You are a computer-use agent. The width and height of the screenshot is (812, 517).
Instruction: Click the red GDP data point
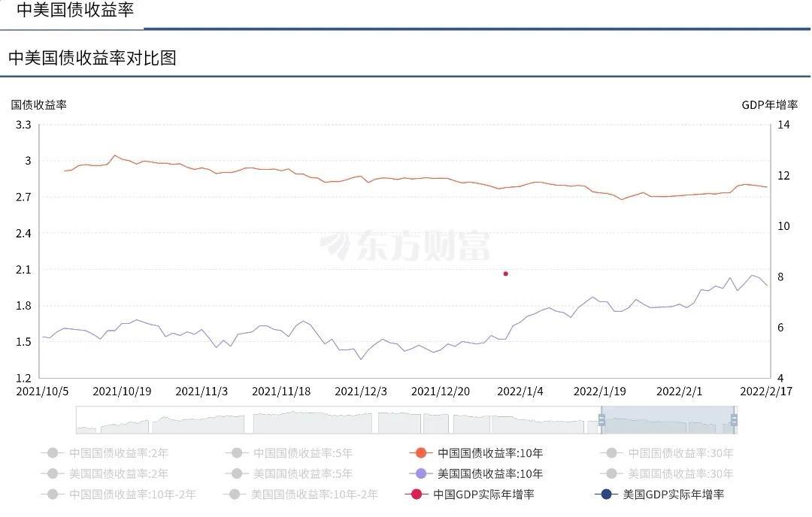[505, 274]
